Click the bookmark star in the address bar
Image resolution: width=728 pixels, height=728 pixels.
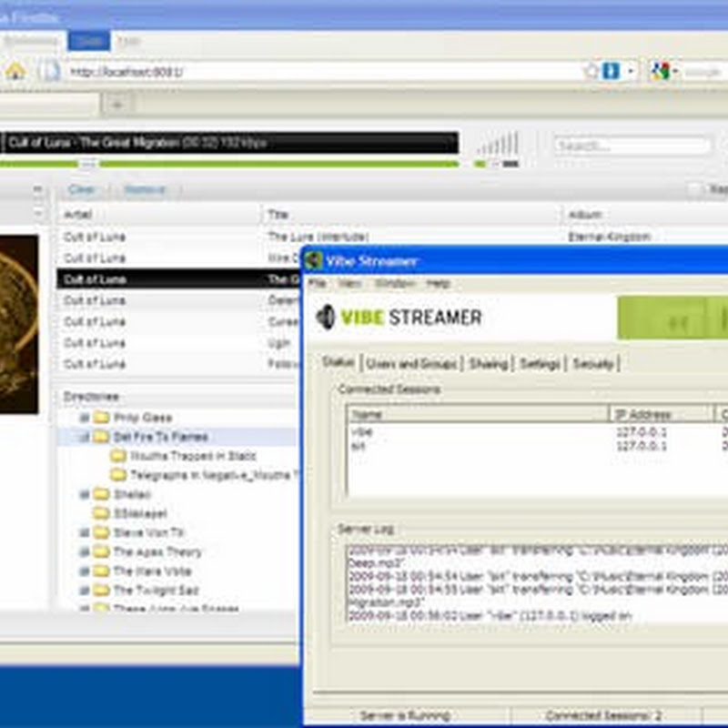[591, 71]
